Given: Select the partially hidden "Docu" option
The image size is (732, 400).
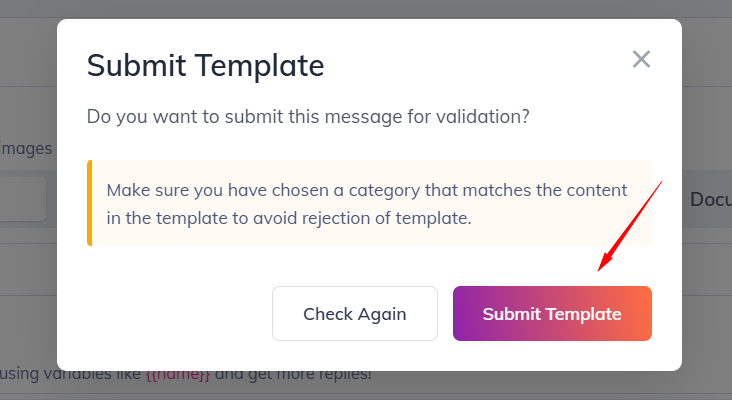Looking at the screenshot, I should tap(710, 199).
